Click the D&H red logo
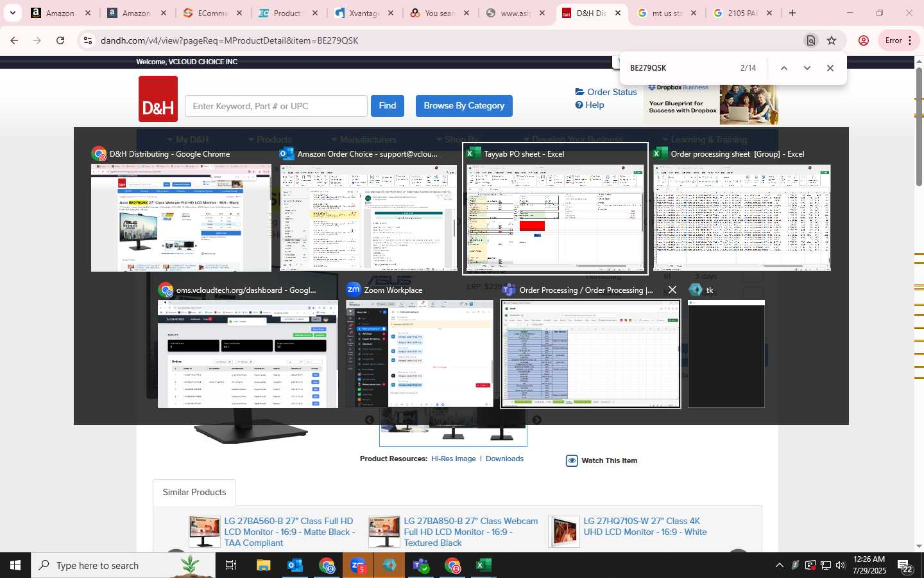 [158, 99]
